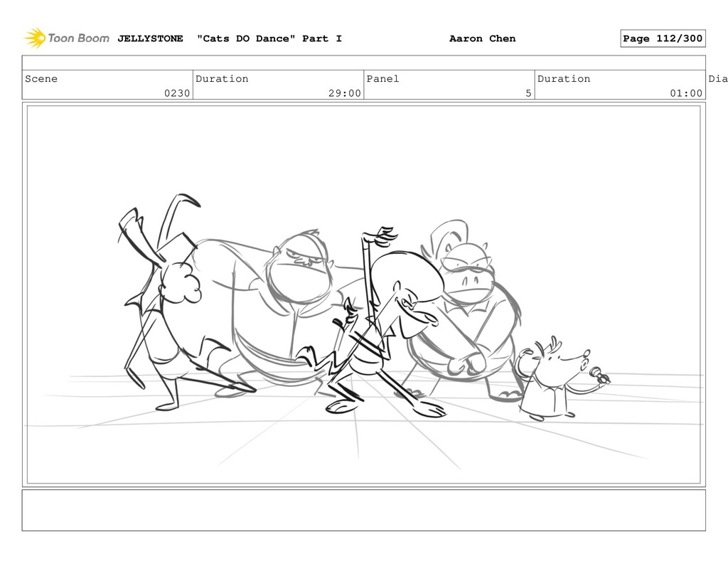Image resolution: width=728 pixels, height=564 pixels.
Task: Click the episode title "Cats DO Dance" Part I
Action: pos(269,38)
